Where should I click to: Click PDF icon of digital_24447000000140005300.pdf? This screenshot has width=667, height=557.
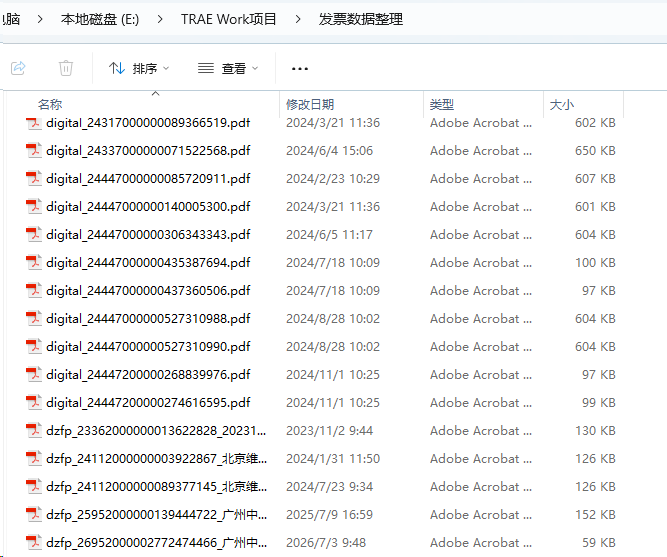click(34, 207)
